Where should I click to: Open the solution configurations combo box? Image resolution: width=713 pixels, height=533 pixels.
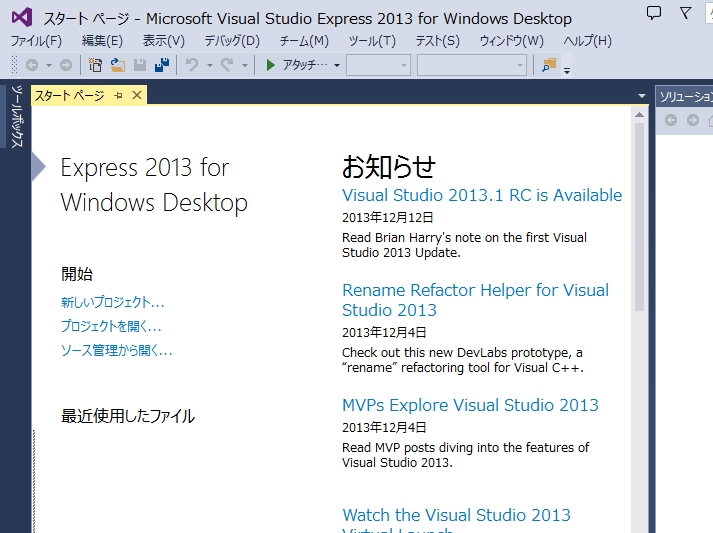[x=378, y=65]
